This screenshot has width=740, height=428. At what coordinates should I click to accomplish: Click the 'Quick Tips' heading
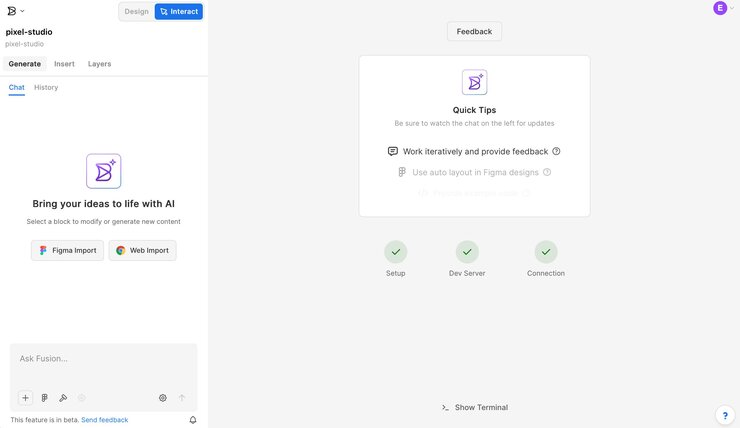474,110
